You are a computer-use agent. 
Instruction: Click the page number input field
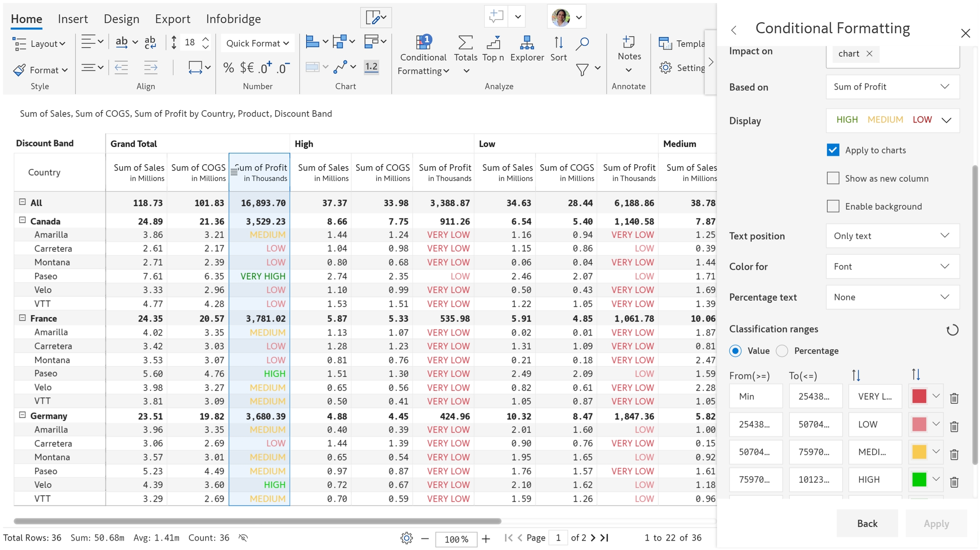pos(558,538)
